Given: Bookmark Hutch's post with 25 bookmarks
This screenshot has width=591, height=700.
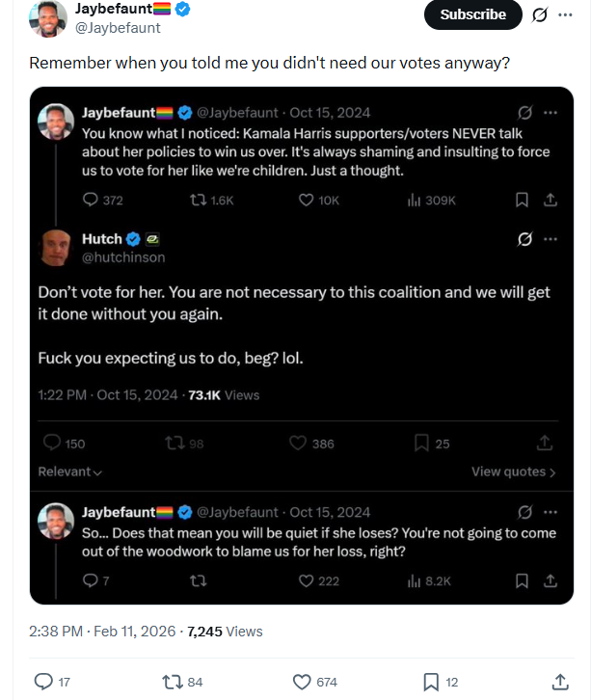Looking at the screenshot, I should [421, 444].
